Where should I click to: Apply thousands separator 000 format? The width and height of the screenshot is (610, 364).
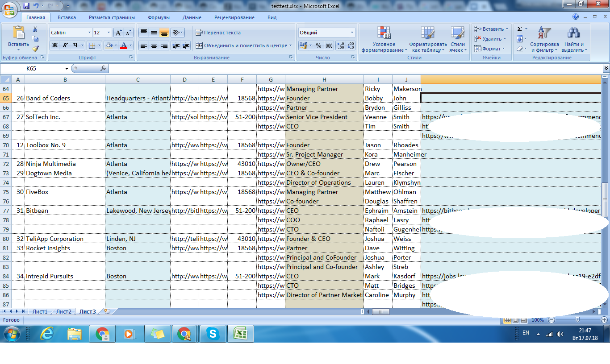tap(329, 45)
